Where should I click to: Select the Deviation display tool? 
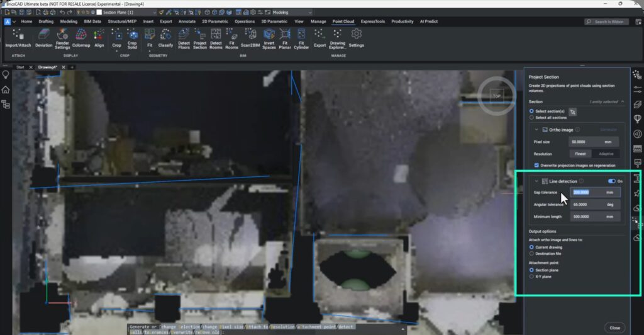(x=43, y=38)
